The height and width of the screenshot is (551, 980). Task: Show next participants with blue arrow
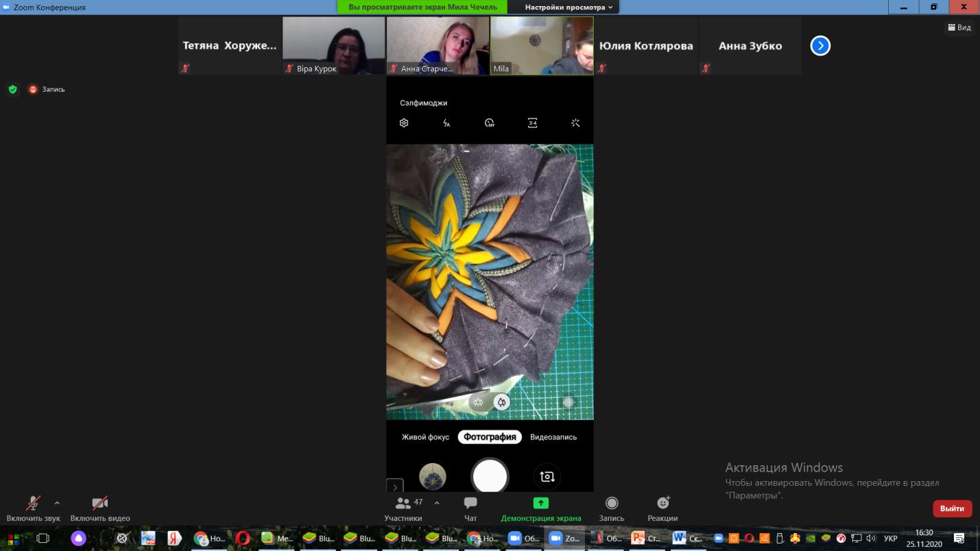(820, 46)
